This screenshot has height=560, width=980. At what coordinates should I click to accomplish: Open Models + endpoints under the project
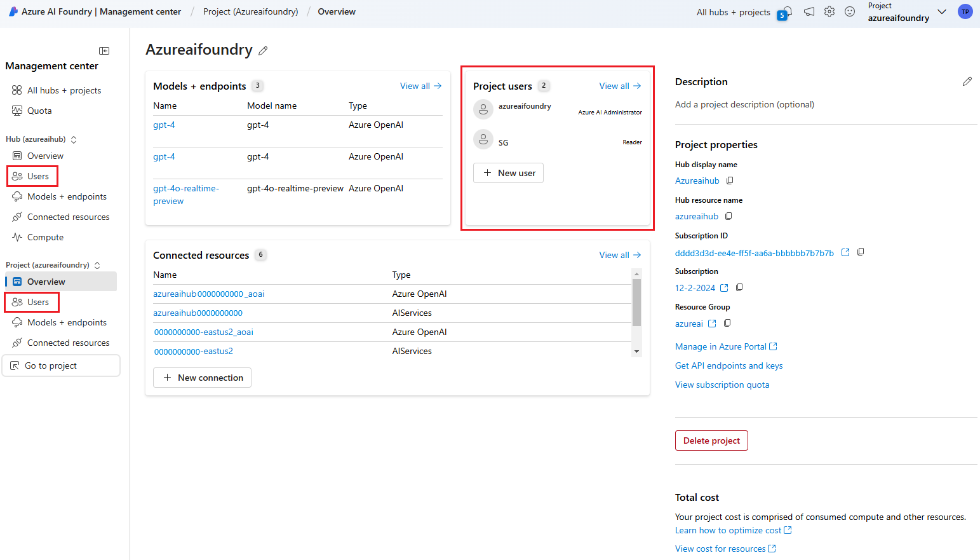[60, 322]
